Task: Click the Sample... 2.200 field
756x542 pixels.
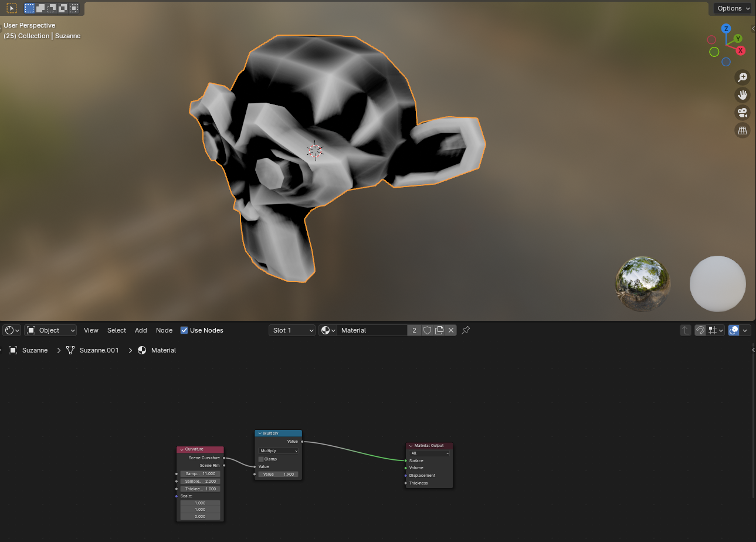Action: tap(200, 481)
